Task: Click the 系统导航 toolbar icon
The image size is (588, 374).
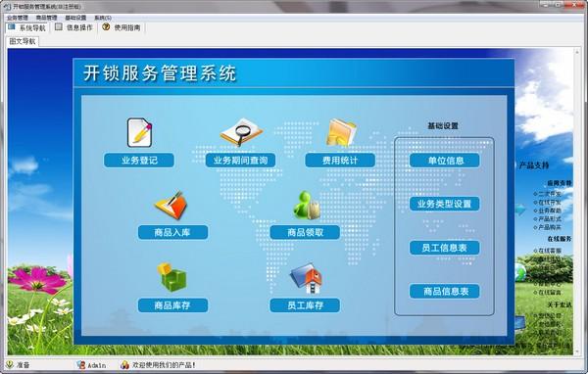Action: tap(12, 27)
